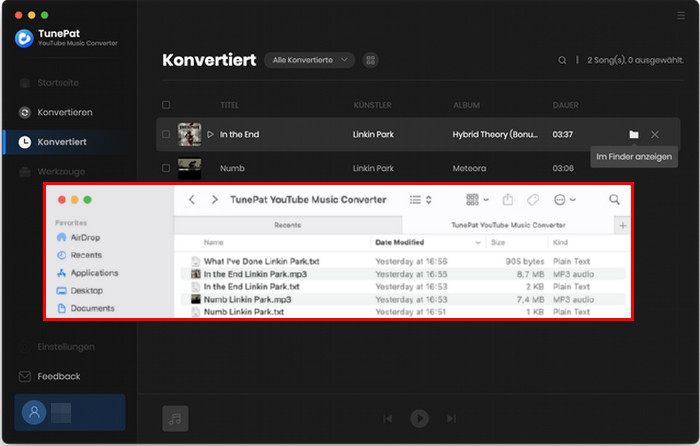Sort Finder by Size column

(x=498, y=242)
